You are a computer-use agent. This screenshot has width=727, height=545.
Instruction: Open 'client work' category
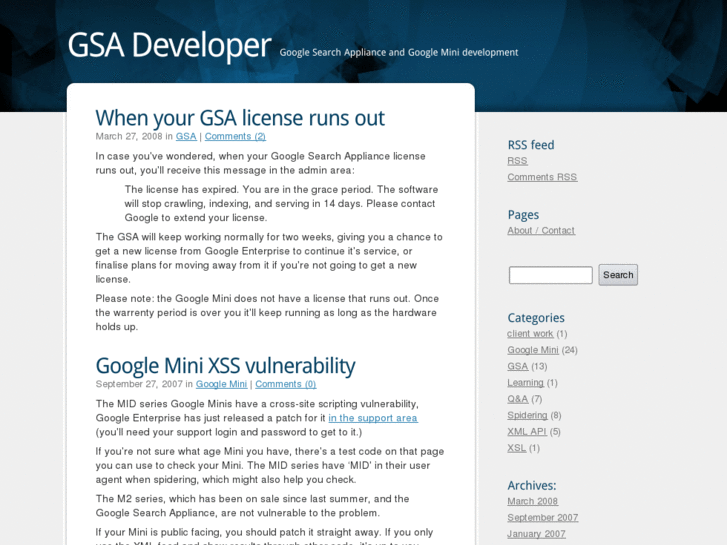pyautogui.click(x=530, y=334)
